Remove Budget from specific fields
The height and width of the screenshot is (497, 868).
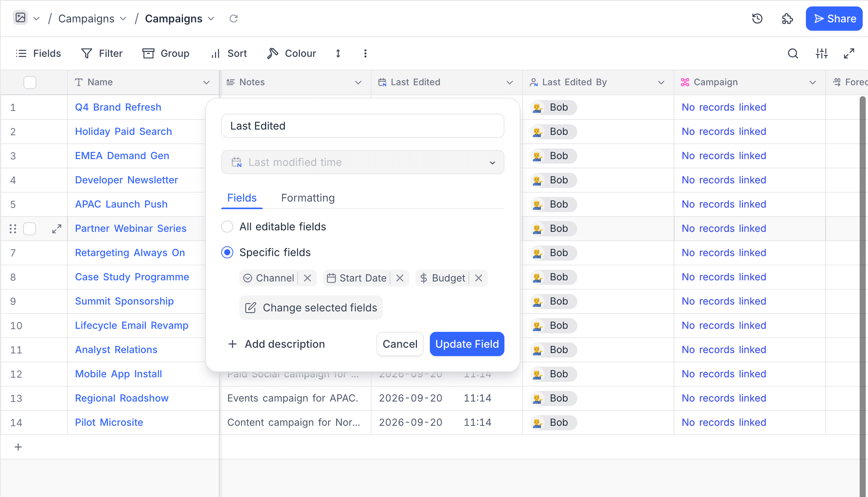click(479, 278)
